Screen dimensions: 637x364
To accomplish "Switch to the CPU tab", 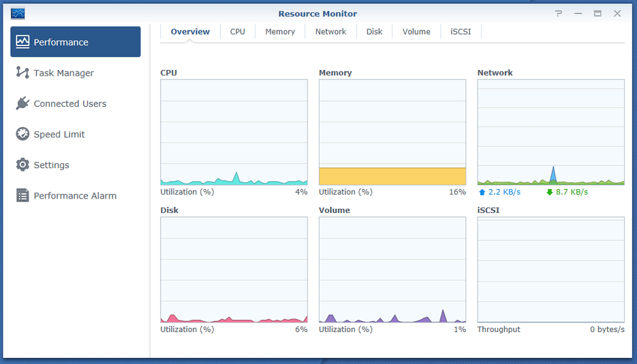I will (x=237, y=32).
